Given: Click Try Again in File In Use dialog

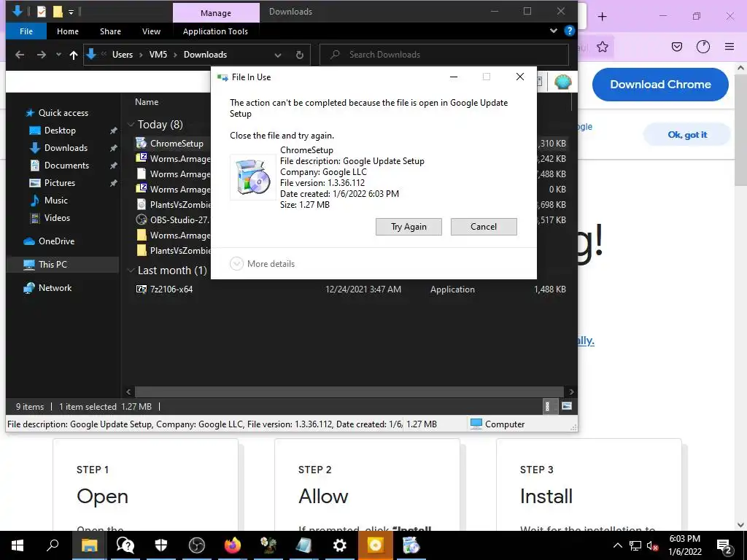Looking at the screenshot, I should tap(409, 227).
